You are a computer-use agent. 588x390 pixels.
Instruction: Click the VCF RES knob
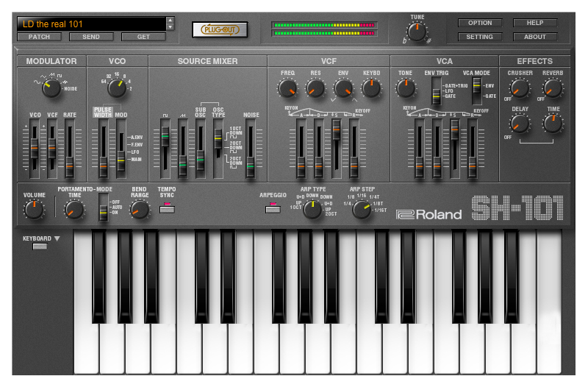(315, 88)
